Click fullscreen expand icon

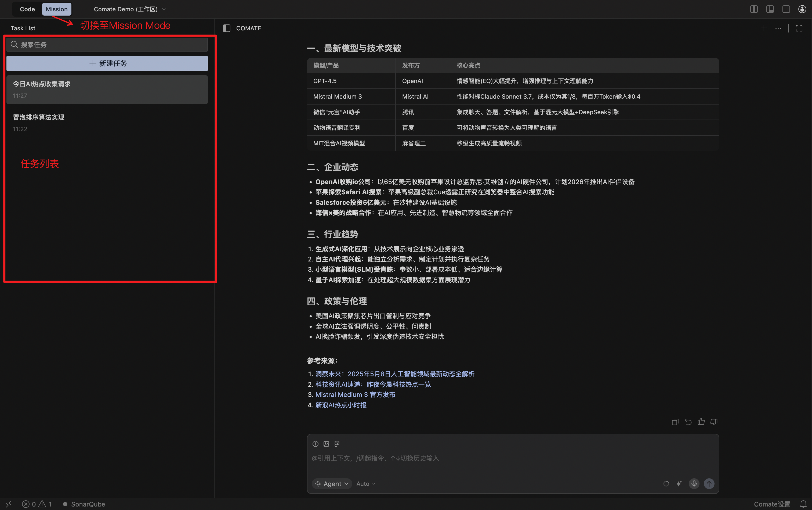(799, 28)
